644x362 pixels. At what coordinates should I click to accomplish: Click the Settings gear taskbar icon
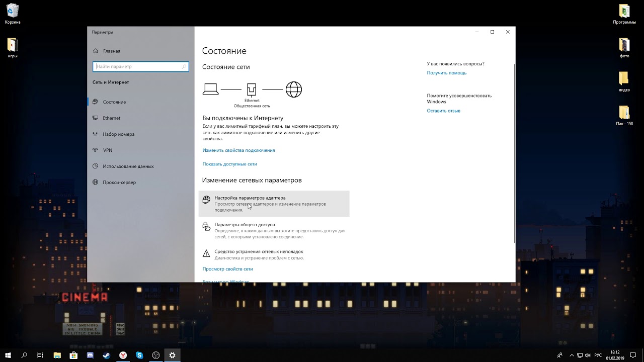click(x=172, y=355)
